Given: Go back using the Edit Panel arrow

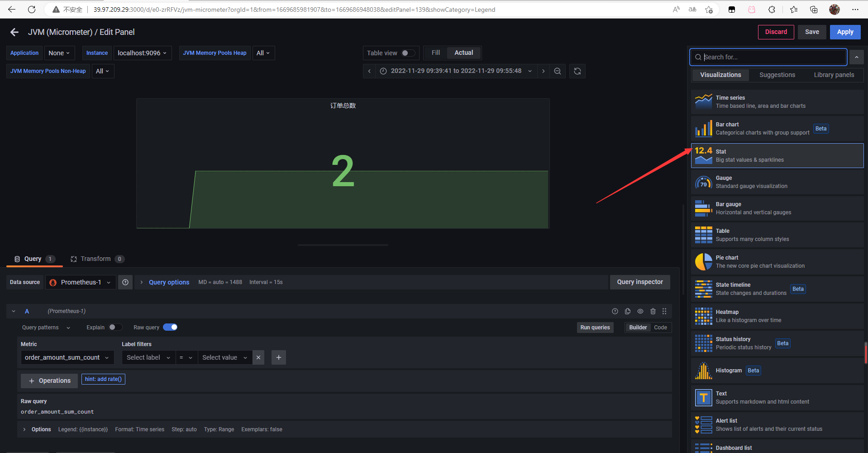Looking at the screenshot, I should [x=14, y=32].
